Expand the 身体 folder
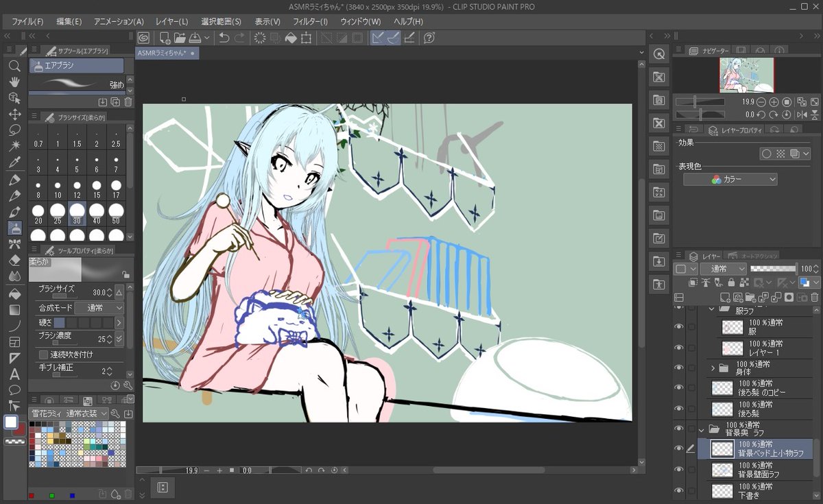The image size is (823, 504). [x=713, y=368]
